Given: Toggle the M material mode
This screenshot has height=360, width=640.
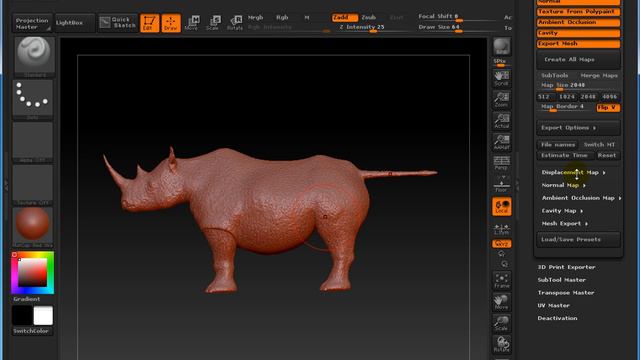Looking at the screenshot, I should coord(307,18).
